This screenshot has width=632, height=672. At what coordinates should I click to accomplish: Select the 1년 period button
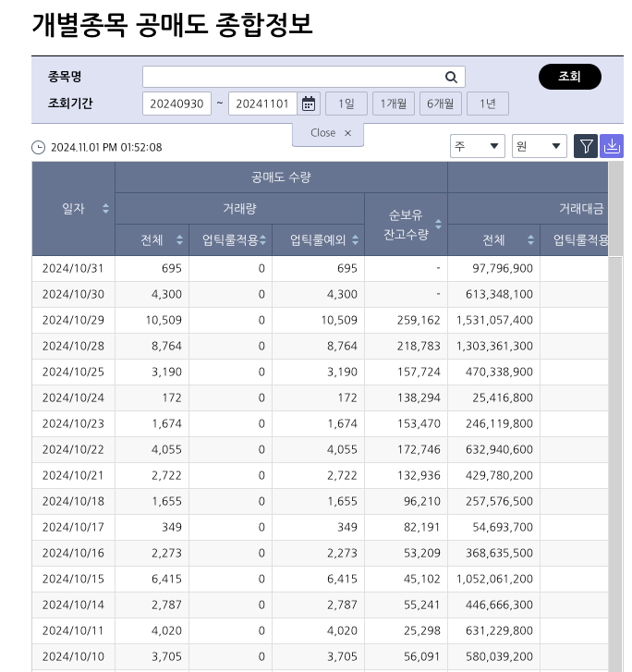[487, 104]
